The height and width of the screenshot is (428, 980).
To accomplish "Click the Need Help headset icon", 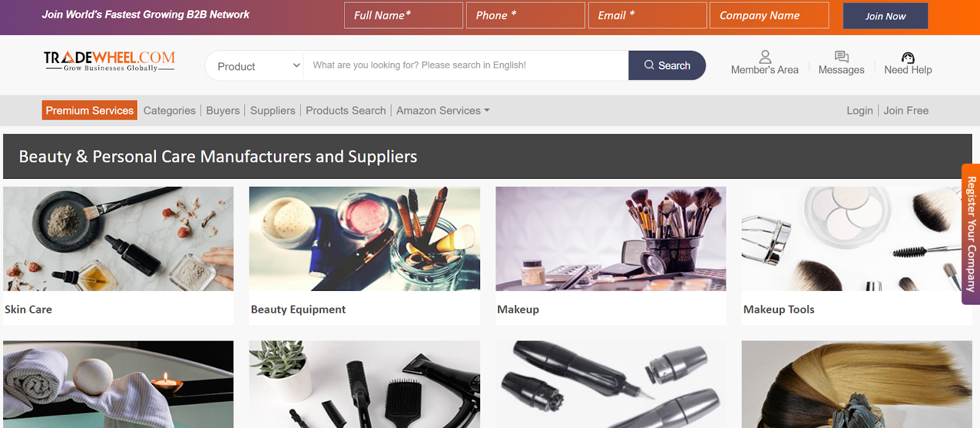I will click(908, 58).
